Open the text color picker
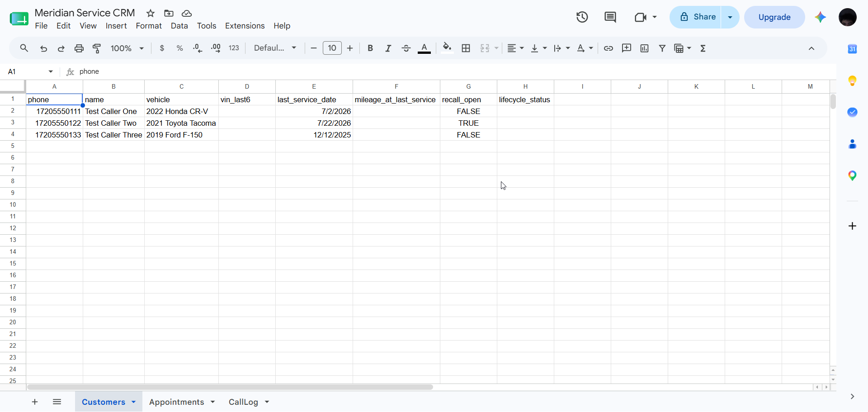This screenshot has width=868, height=412. click(x=424, y=48)
